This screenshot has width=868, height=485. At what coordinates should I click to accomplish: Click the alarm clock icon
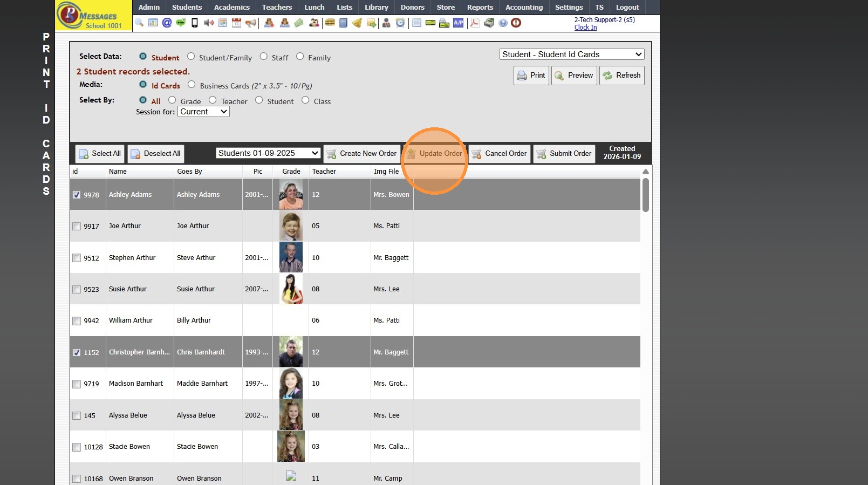point(400,23)
